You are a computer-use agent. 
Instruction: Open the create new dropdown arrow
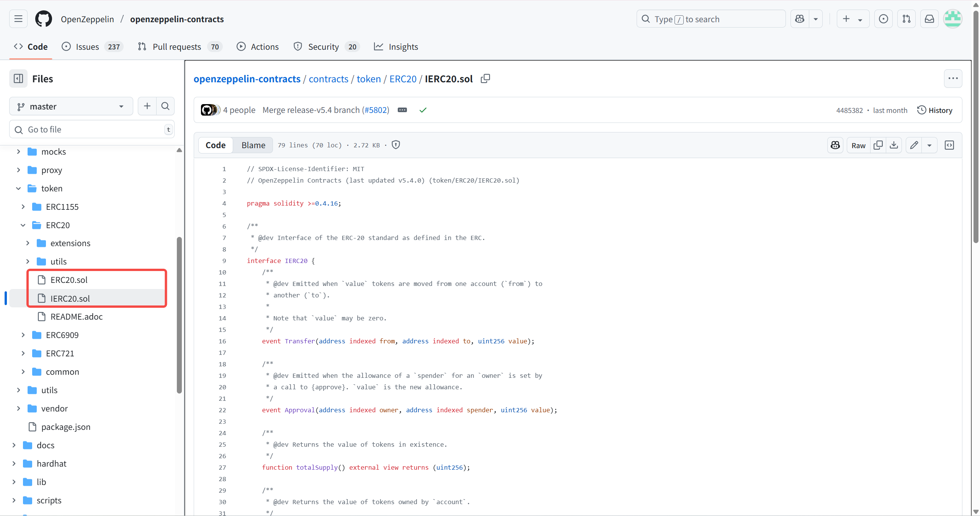[860, 19]
